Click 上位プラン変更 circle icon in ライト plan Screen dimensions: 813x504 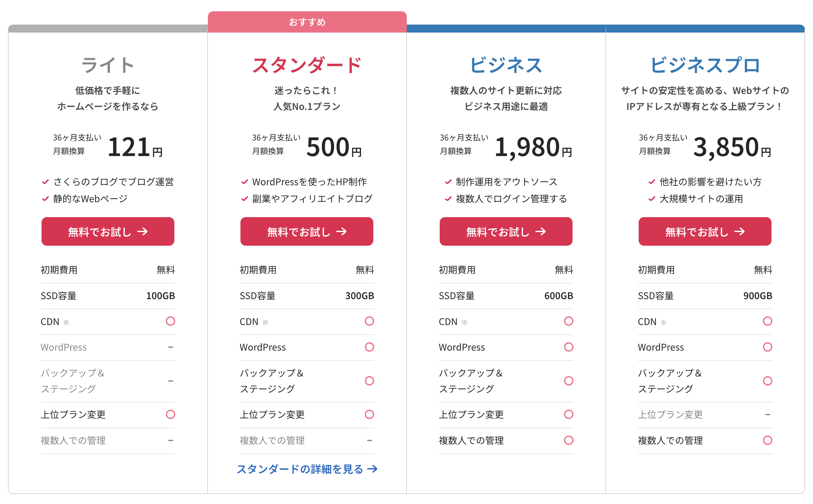click(x=170, y=414)
